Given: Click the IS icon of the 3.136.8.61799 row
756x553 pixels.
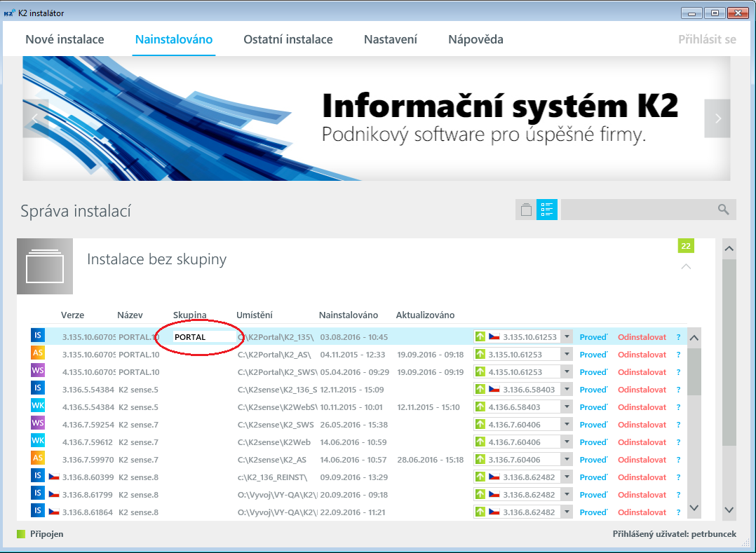Looking at the screenshot, I should 38,493.
